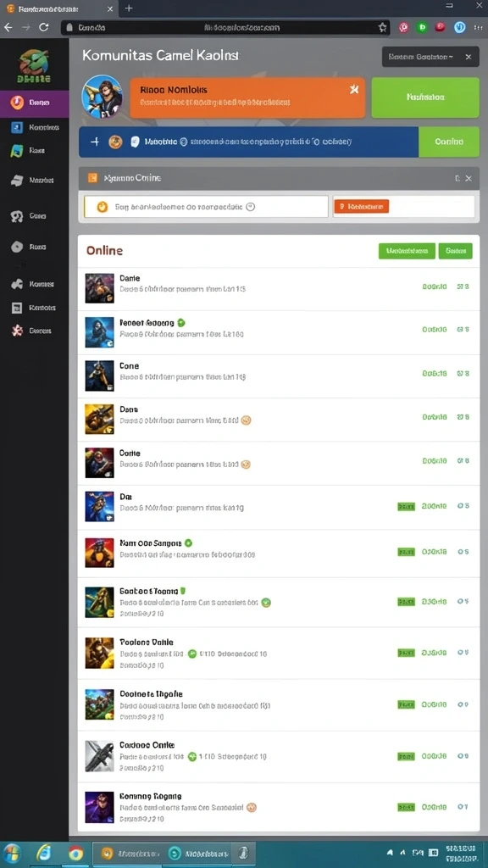This screenshot has width=488, height=868.
Task: Click the taskbar clock in system tray
Action: pos(460,853)
